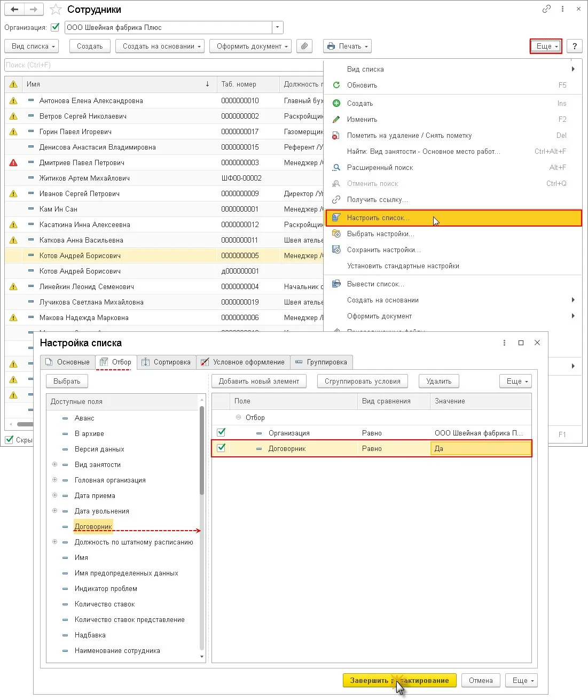Expand the Вид занятости field node
The image size is (588, 700).
[x=54, y=464]
